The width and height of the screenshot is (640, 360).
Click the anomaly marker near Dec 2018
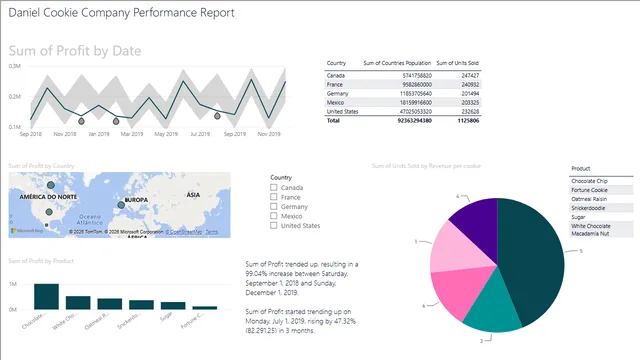[81, 121]
